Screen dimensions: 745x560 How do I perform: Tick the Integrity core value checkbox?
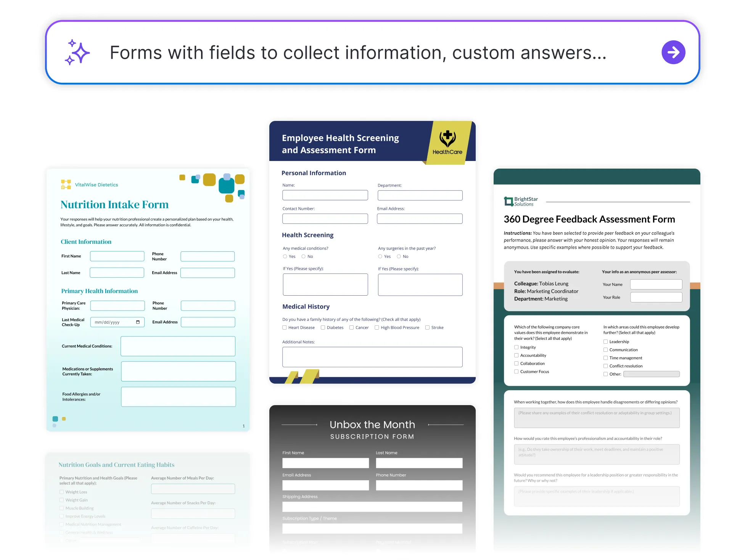pyautogui.click(x=516, y=348)
